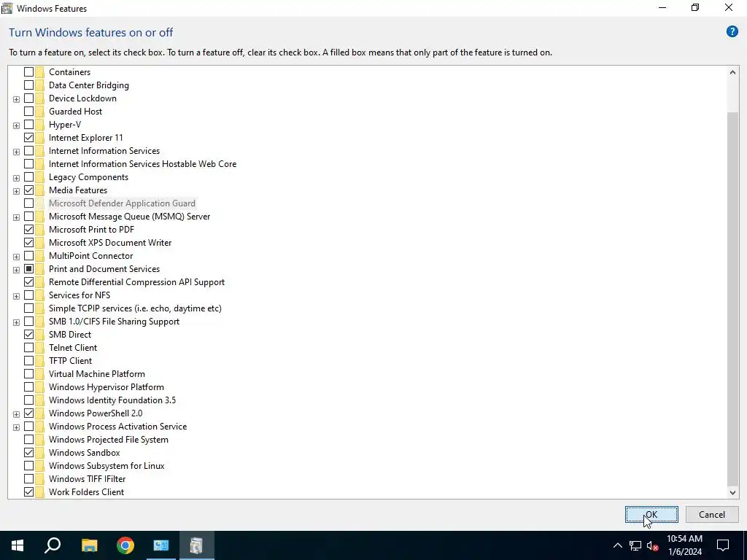
Task: Enable Virtual Machine Platform checkbox
Action: tap(28, 374)
